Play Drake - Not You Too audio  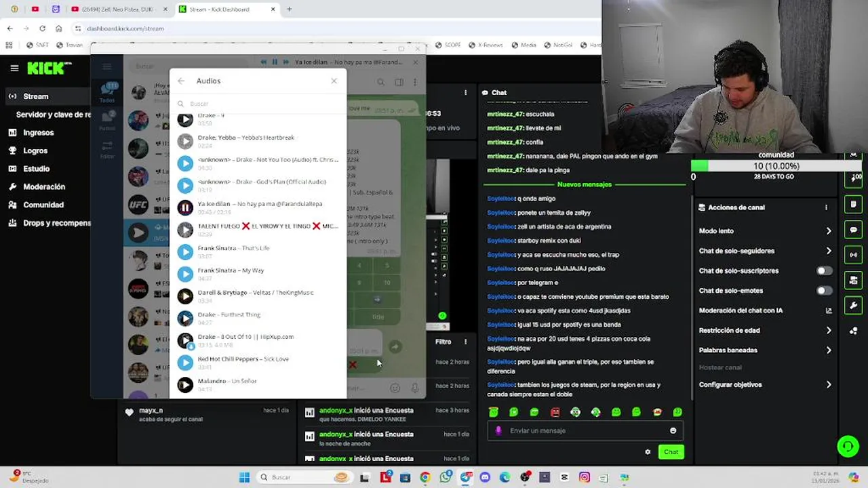185,163
